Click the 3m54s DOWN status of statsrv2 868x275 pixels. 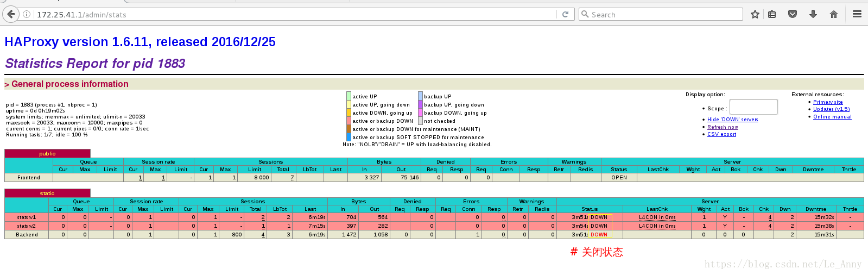pos(590,226)
